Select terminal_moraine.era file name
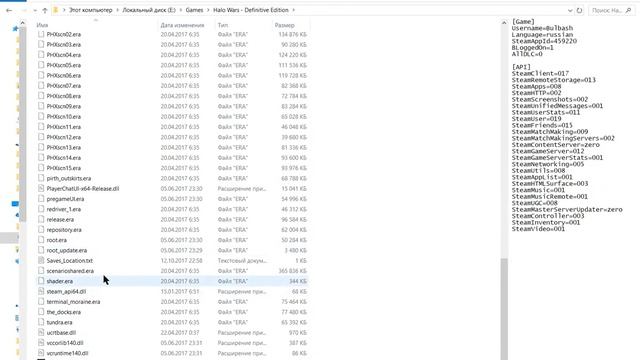 pyautogui.click(x=73, y=302)
